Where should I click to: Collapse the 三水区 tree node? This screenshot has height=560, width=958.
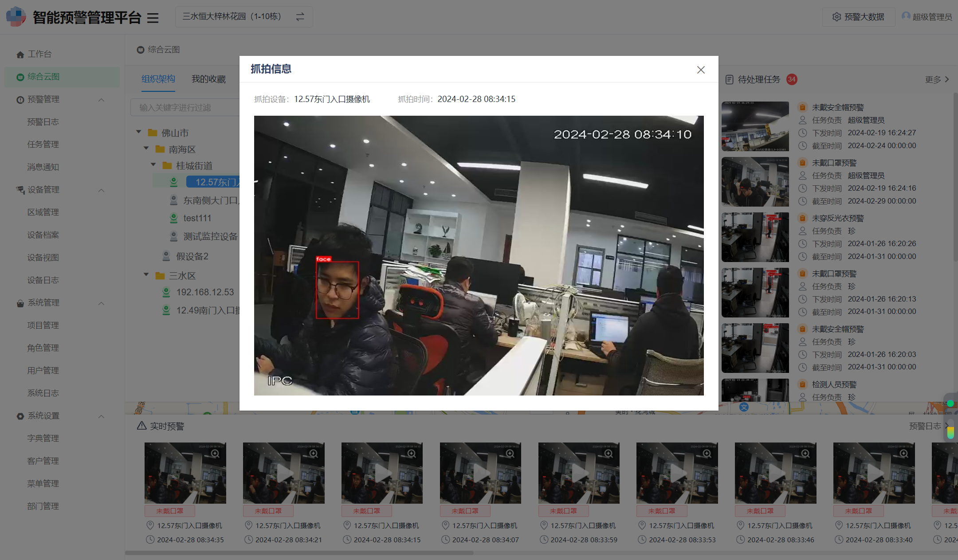(146, 275)
